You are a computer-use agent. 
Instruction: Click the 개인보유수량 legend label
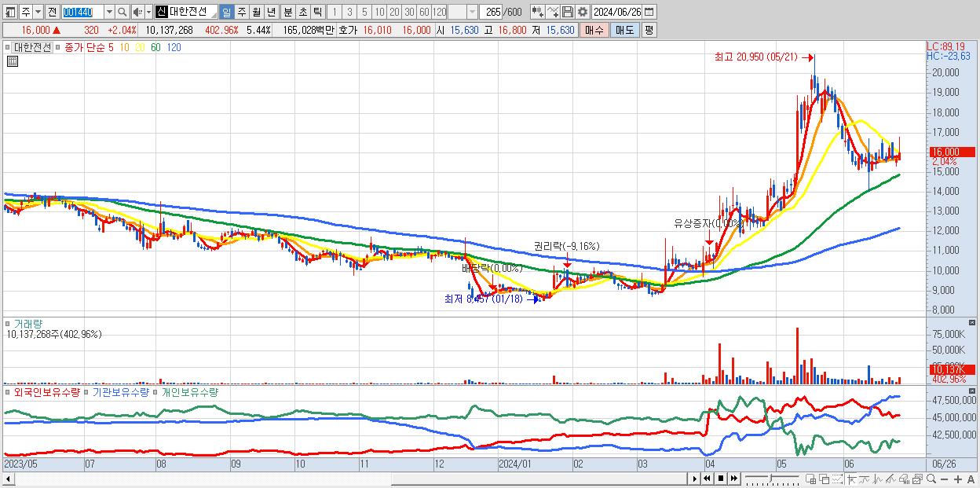point(189,391)
